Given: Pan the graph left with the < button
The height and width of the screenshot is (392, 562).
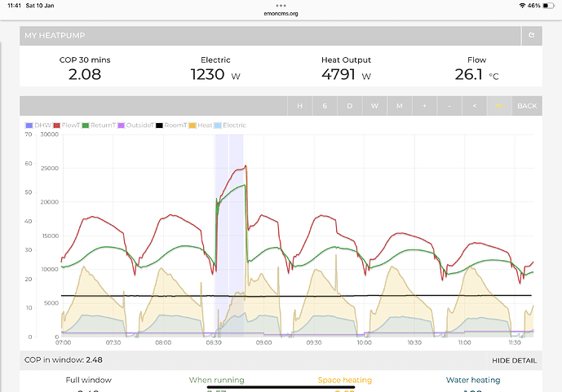Looking at the screenshot, I should 475,106.
